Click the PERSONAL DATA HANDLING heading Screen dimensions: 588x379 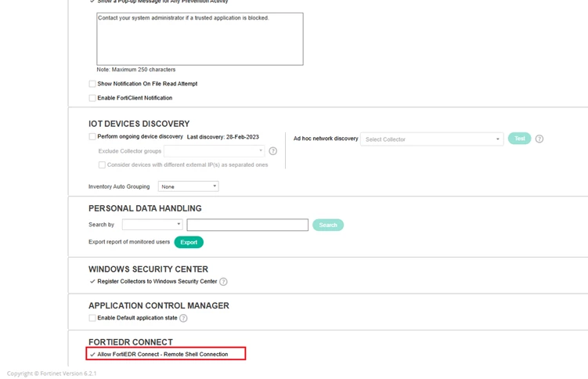point(145,208)
